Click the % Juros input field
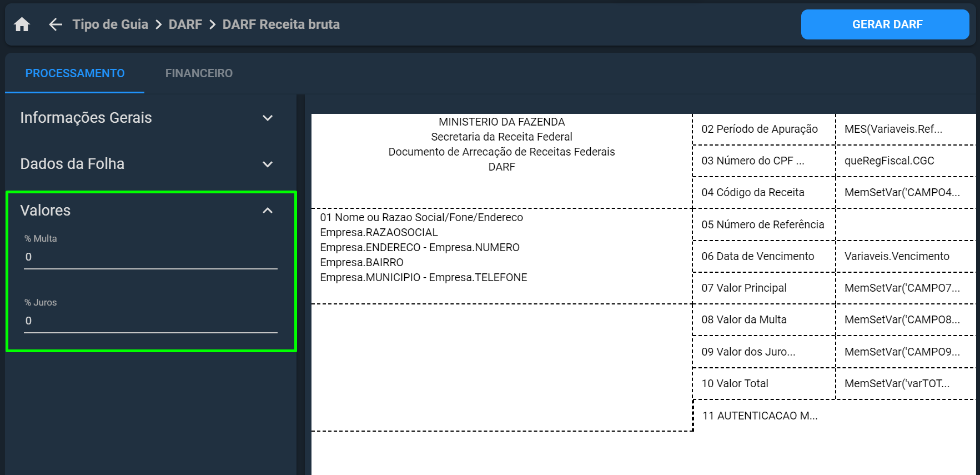This screenshot has width=980, height=475. (x=150, y=321)
